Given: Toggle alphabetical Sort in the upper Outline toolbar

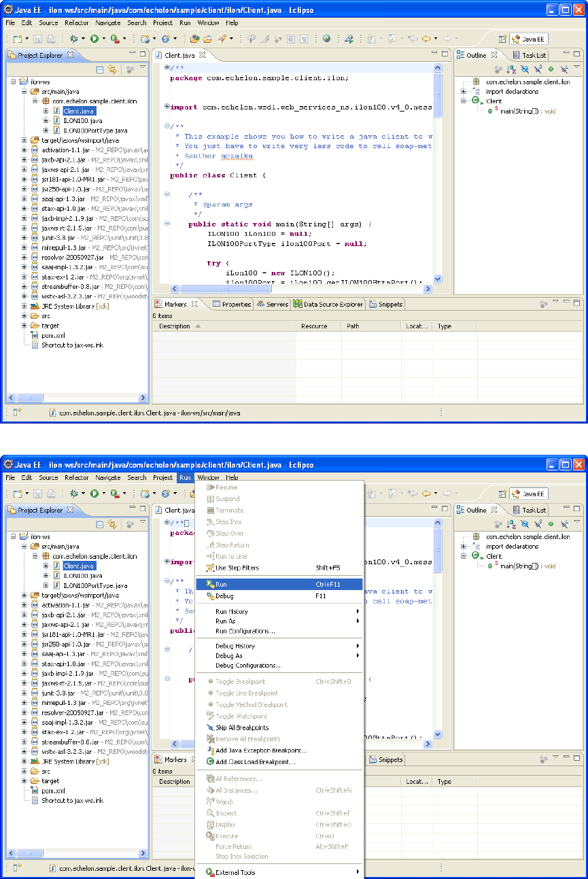Looking at the screenshot, I should pyautogui.click(x=511, y=69).
